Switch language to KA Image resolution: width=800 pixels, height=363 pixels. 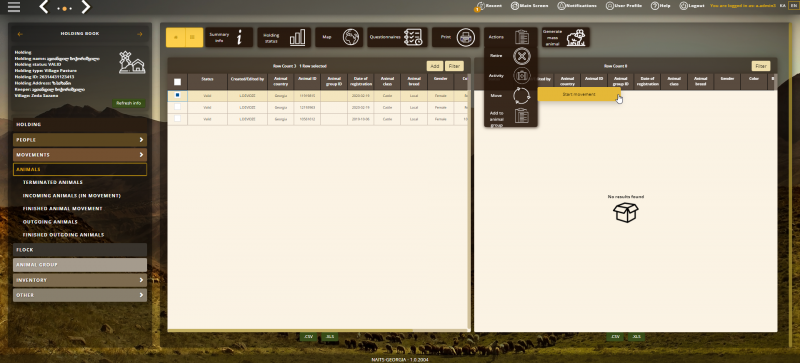tap(782, 6)
